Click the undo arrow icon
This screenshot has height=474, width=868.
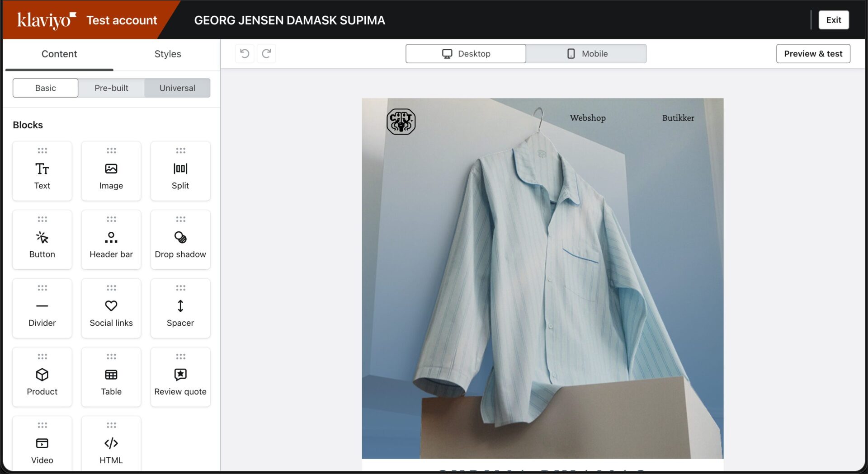[245, 54]
